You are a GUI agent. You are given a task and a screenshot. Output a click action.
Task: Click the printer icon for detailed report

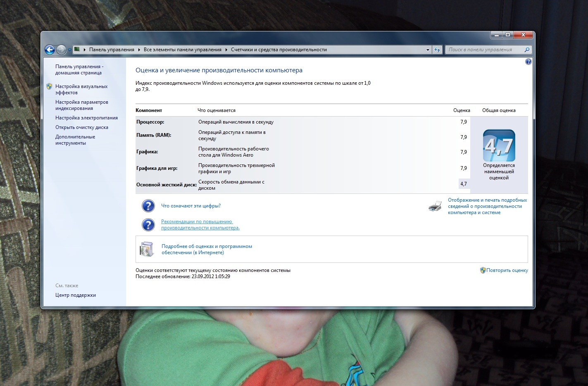pyautogui.click(x=435, y=206)
